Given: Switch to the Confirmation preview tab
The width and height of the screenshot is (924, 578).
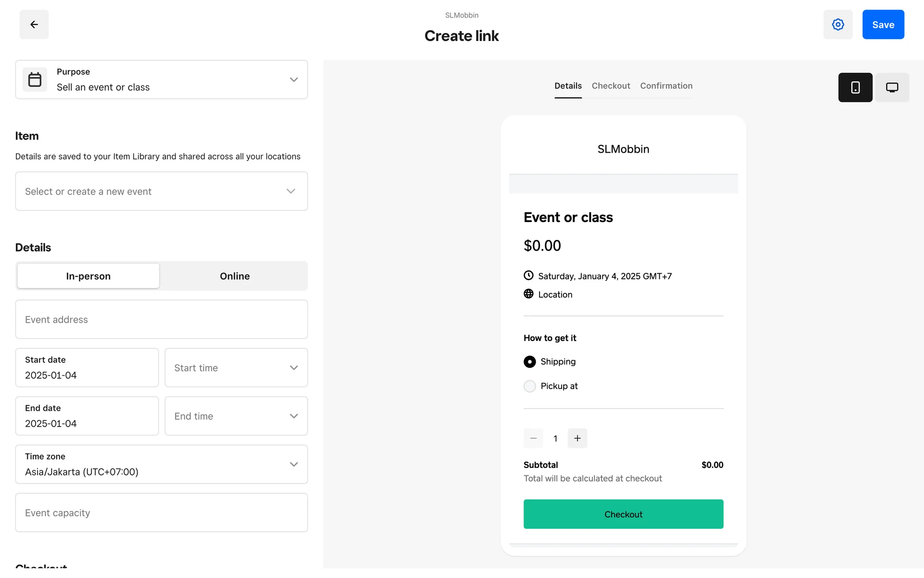Looking at the screenshot, I should (666, 86).
